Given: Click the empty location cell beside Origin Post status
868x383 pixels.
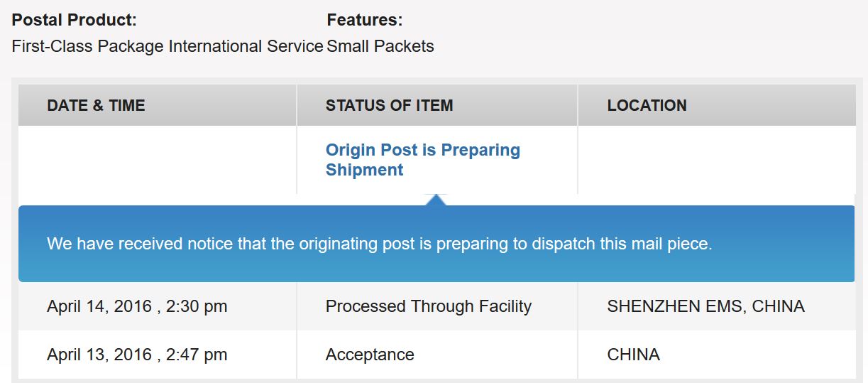Looking at the screenshot, I should point(715,160).
